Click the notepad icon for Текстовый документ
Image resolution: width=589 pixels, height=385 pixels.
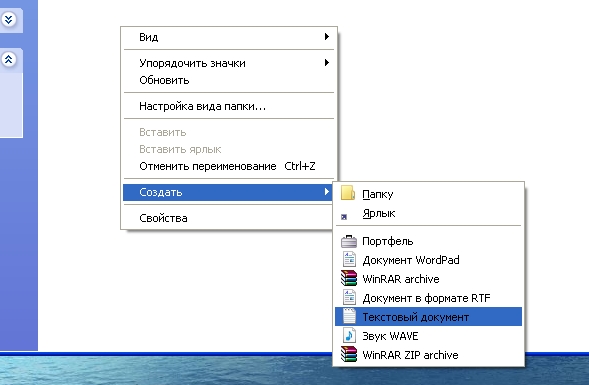click(349, 317)
